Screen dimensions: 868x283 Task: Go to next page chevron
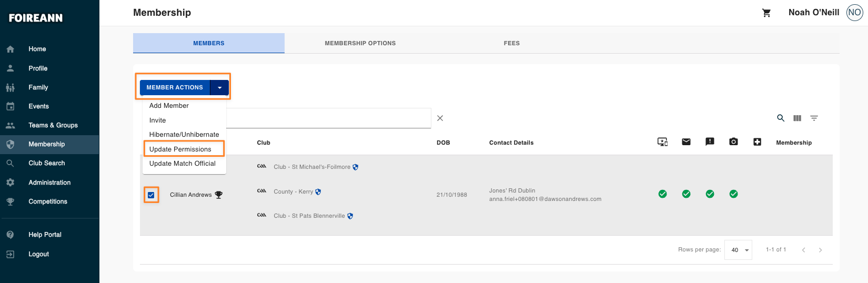[x=820, y=250]
